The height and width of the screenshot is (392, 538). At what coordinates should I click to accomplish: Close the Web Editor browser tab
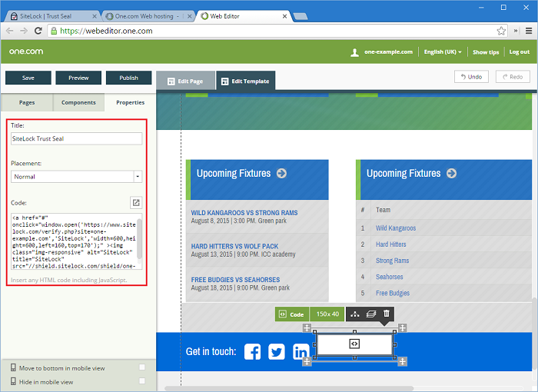tap(284, 16)
